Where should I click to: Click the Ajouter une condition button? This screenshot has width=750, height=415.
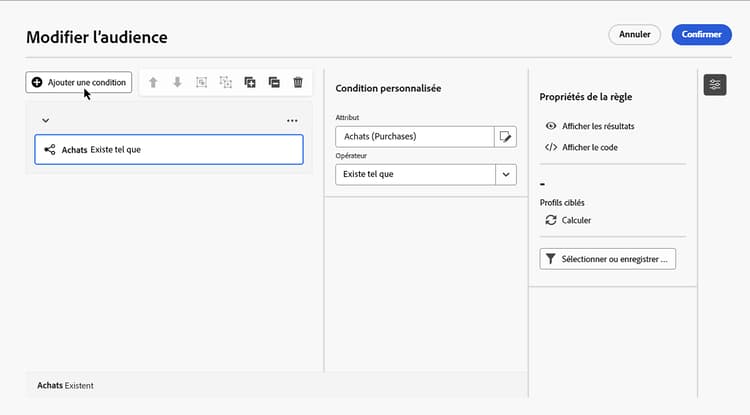[79, 82]
